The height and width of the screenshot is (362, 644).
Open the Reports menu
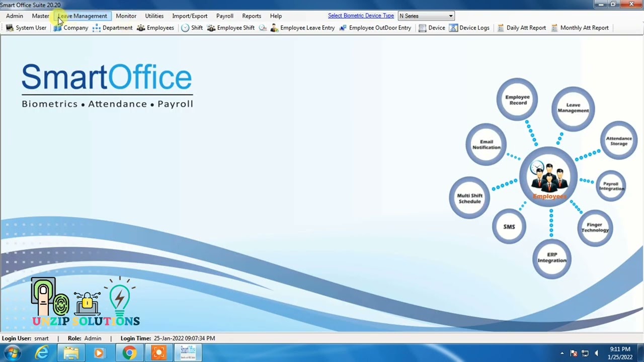point(252,16)
